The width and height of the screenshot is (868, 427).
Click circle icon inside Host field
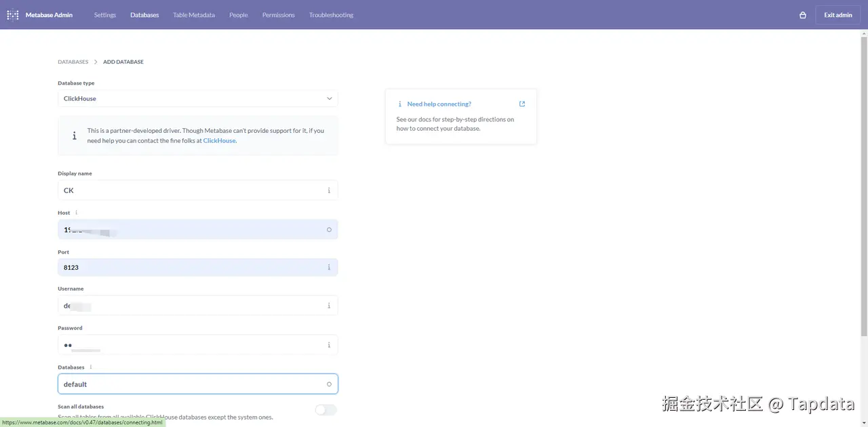coord(329,230)
